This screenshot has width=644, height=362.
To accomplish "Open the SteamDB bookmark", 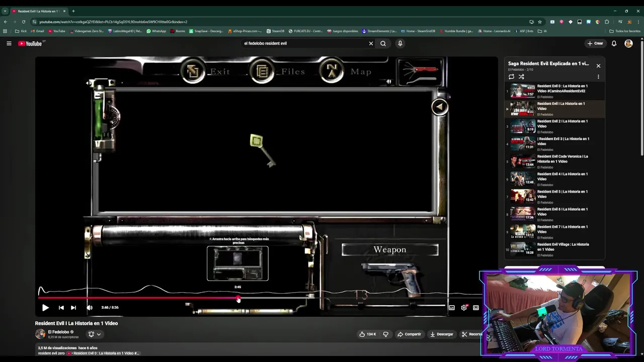I will (275, 31).
